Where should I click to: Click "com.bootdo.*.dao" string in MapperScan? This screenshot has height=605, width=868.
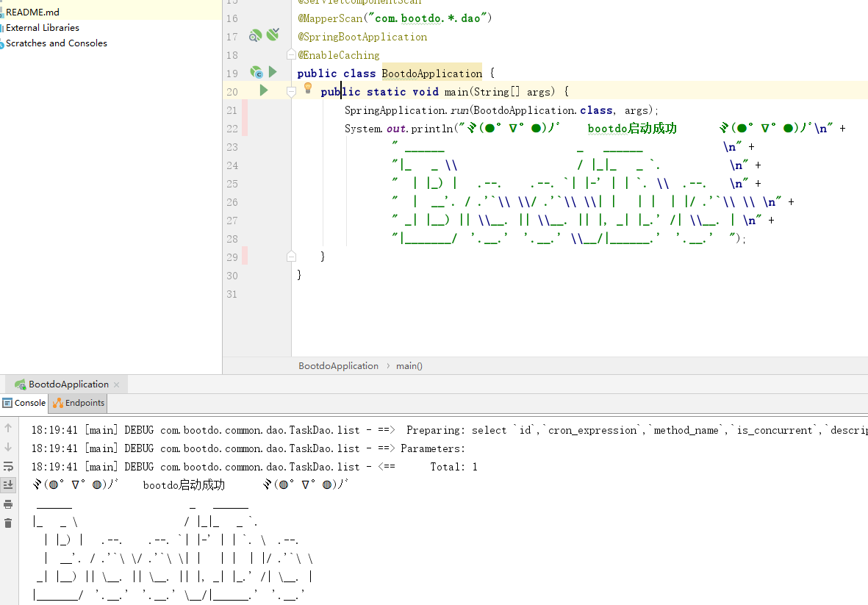tap(427, 18)
